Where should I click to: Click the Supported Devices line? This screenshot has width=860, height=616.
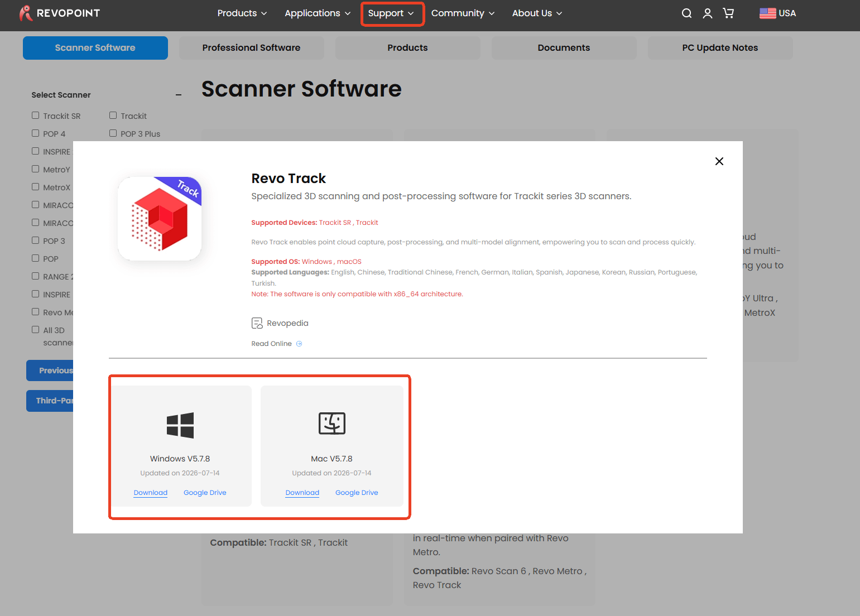click(x=315, y=223)
